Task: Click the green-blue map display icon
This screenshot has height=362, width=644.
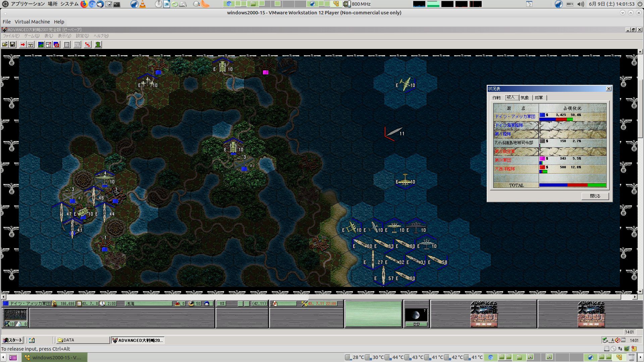Action: point(41,45)
